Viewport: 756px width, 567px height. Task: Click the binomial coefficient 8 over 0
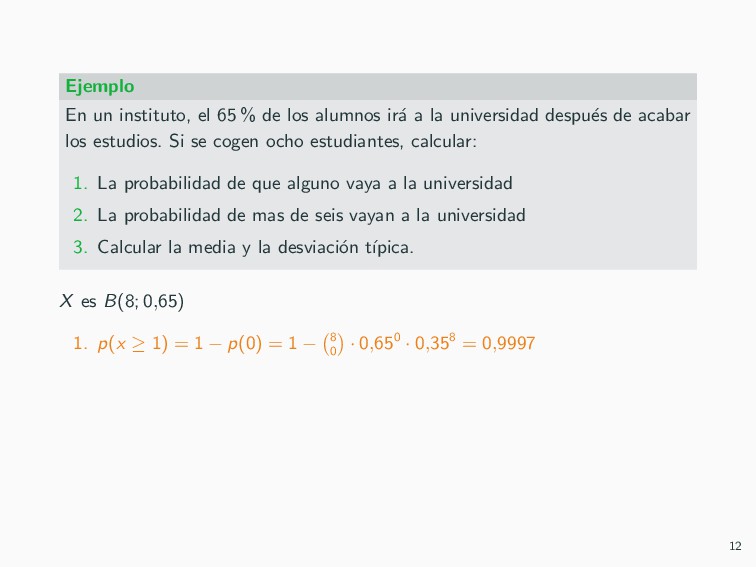click(x=333, y=344)
